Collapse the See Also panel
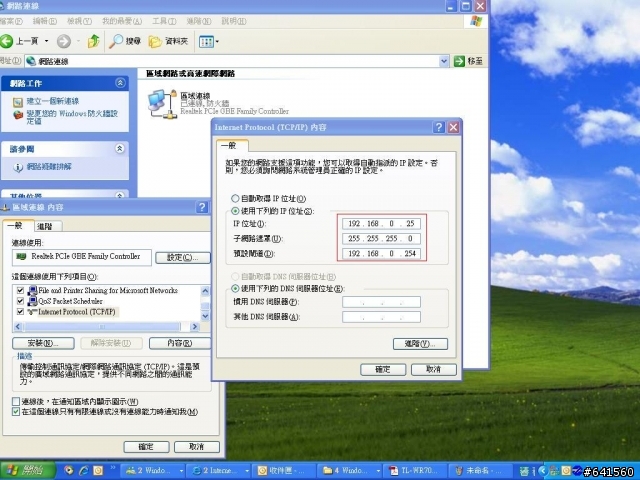The width and height of the screenshot is (640, 480). tap(120, 149)
